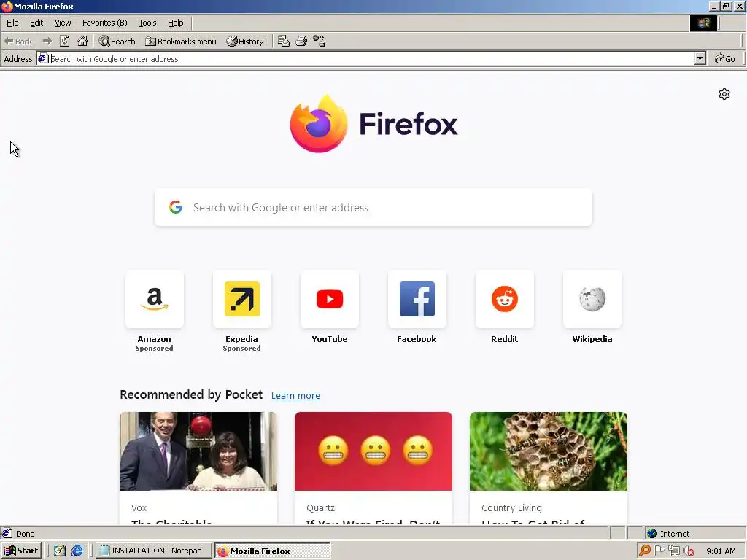Click the network computers tray icon
The height and width of the screenshot is (560, 747).
click(x=673, y=551)
